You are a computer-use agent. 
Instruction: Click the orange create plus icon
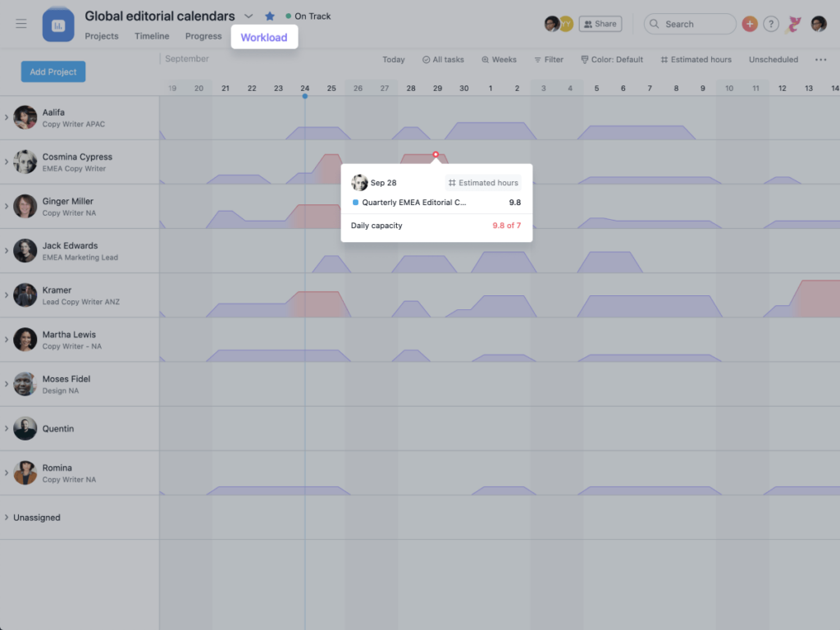pyautogui.click(x=749, y=24)
